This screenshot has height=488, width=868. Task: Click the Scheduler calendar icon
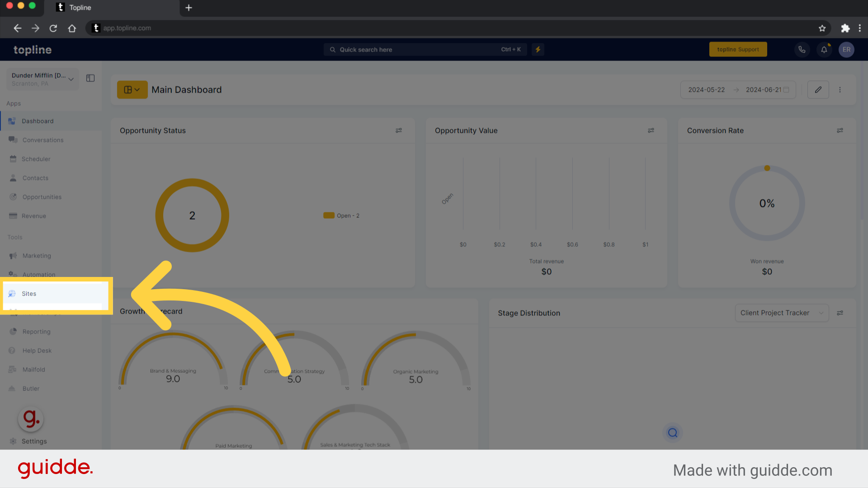coord(13,159)
